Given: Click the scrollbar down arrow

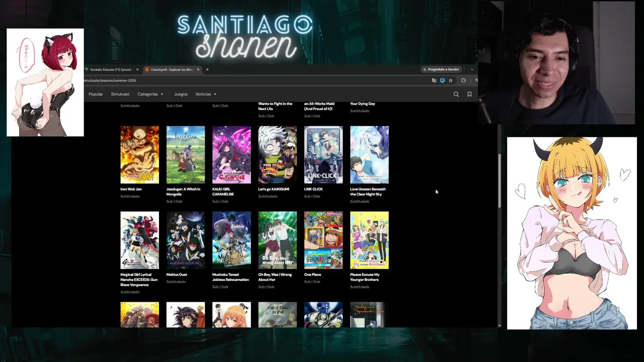Looking at the screenshot, I should pyautogui.click(x=499, y=326).
